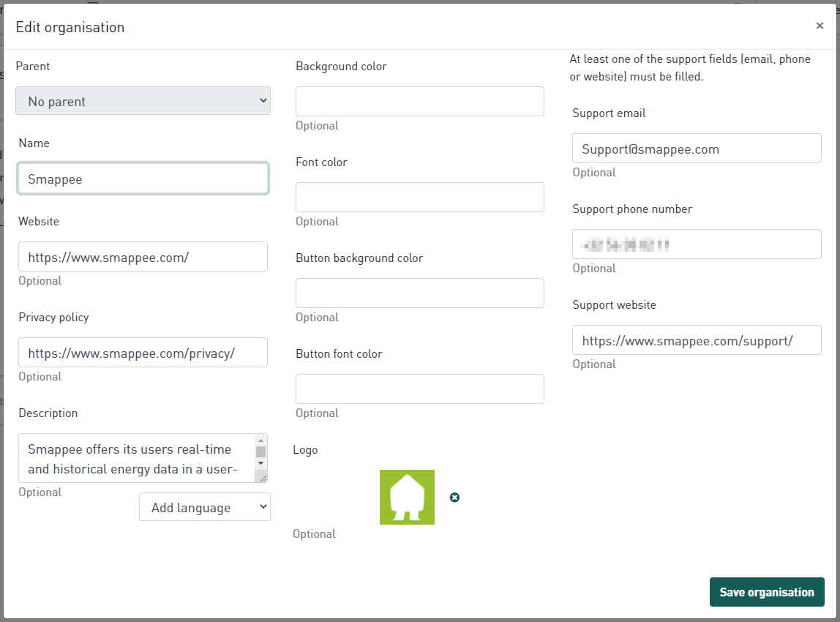The image size is (840, 622).
Task: Click the Description scrollbar up arrow
Action: click(x=261, y=440)
